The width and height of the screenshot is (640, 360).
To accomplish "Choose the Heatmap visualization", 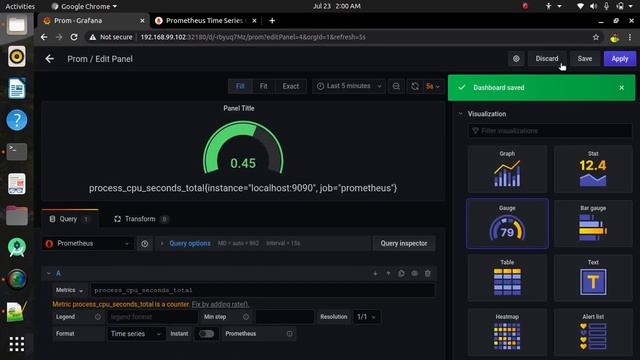I will (x=507, y=332).
